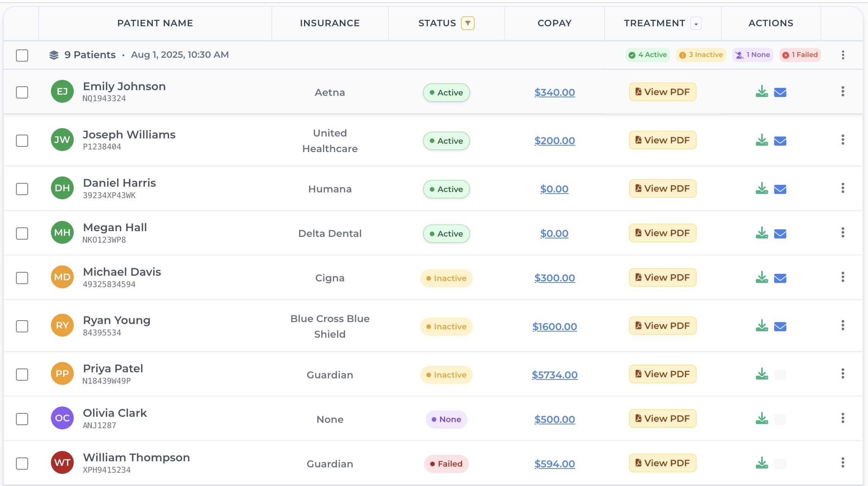Open the Treatment column dropdown
Viewport: 868px width, 486px height.
pyautogui.click(x=696, y=23)
